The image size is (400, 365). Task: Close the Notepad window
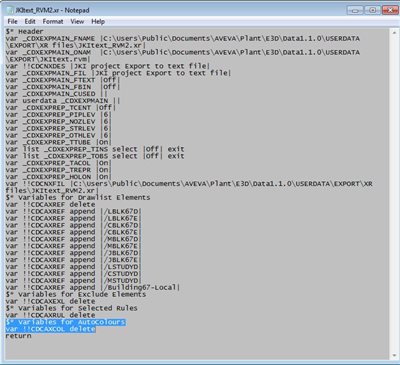390,10
